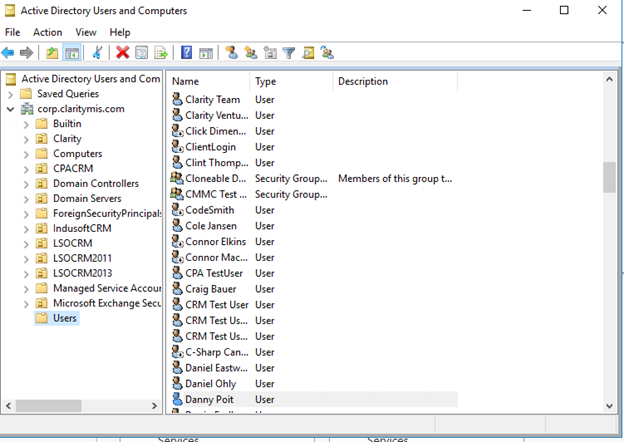The image size is (624, 442).
Task: Click the group icon beside Cloneable D...
Action: (x=177, y=178)
